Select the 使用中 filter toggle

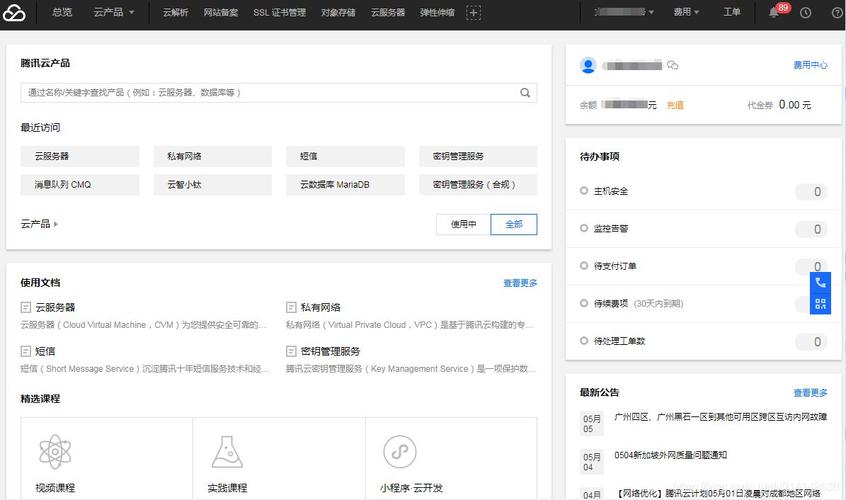463,224
